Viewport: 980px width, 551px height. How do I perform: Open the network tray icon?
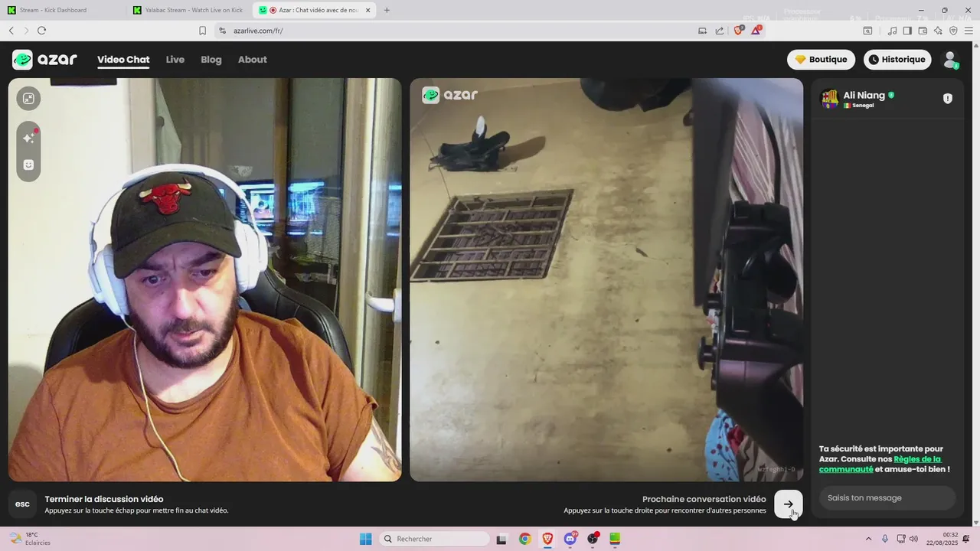click(901, 539)
